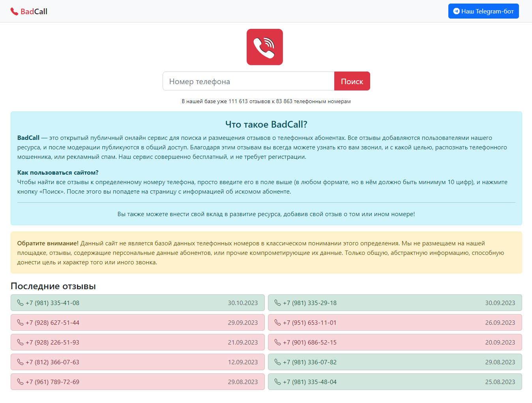This screenshot has height=403, width=532.
Task: Click phone icon beside +7 (928) 627-51-44
Action: pos(20,322)
